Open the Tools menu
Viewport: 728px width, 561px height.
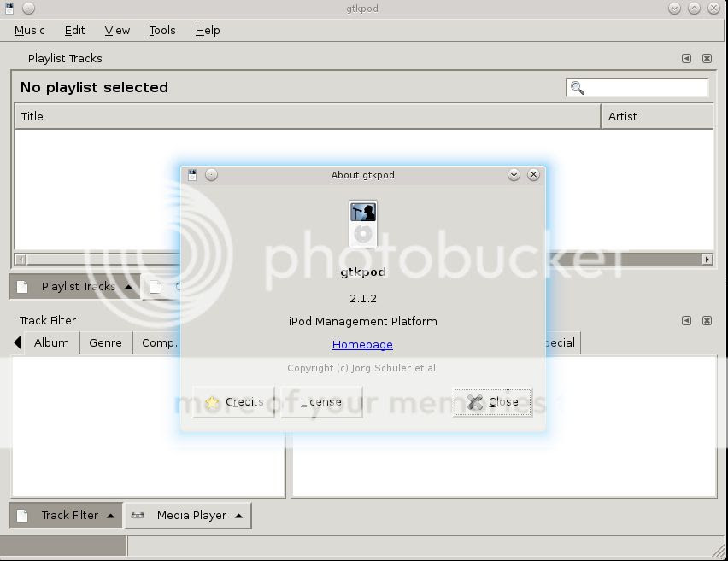click(162, 31)
